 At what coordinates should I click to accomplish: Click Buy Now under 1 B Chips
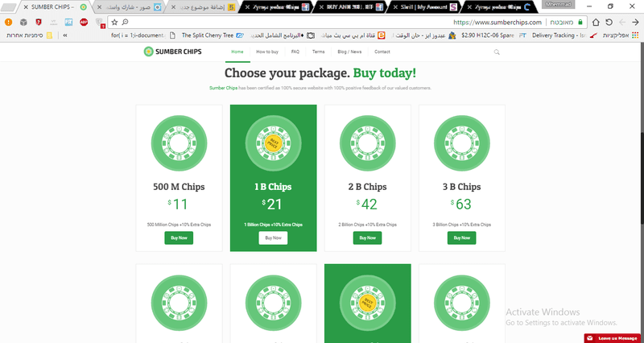[x=273, y=238]
